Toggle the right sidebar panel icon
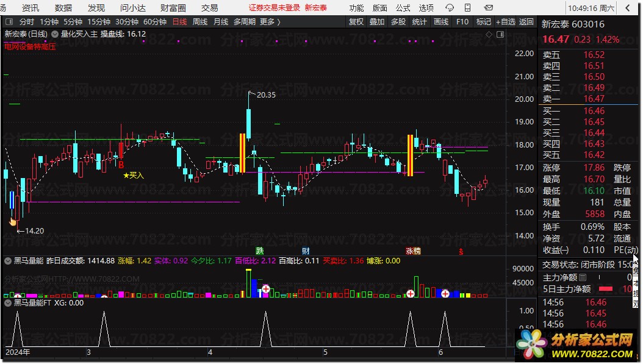This screenshot has height=364, width=643. coord(500,34)
